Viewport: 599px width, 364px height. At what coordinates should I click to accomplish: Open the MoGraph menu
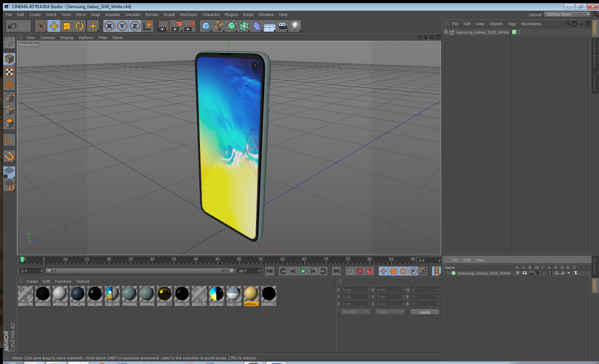click(188, 15)
